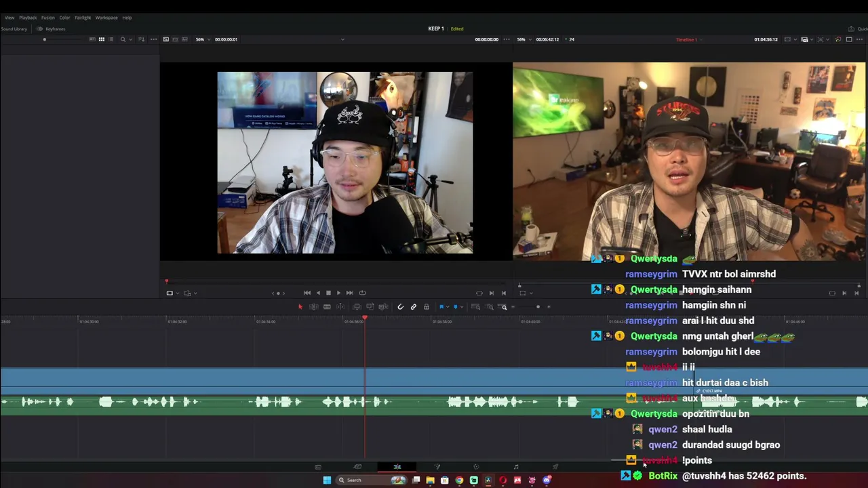Switch media pool to metadata view
The width and height of the screenshot is (868, 488).
point(92,39)
